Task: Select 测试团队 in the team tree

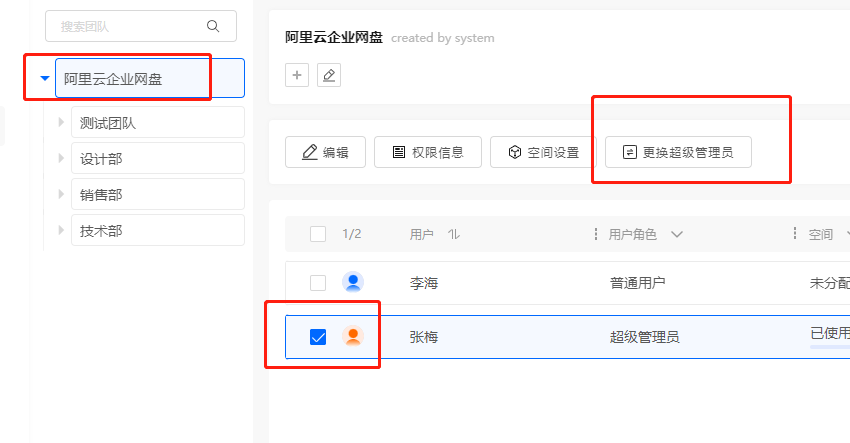Action: tap(158, 123)
